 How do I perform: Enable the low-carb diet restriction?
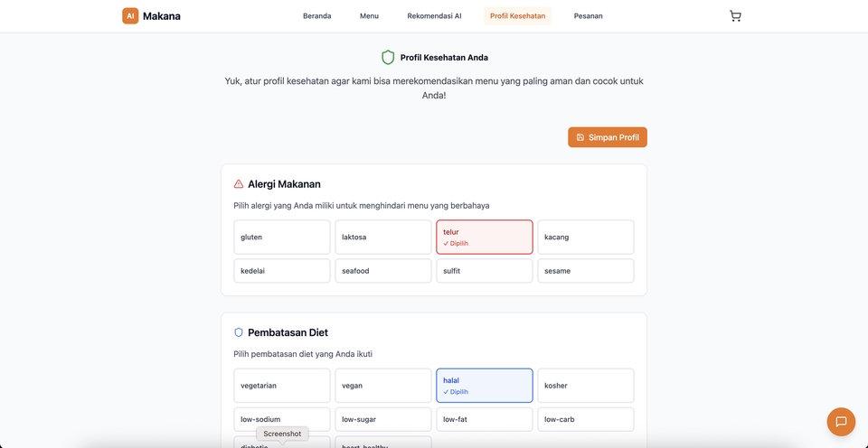[x=586, y=419]
